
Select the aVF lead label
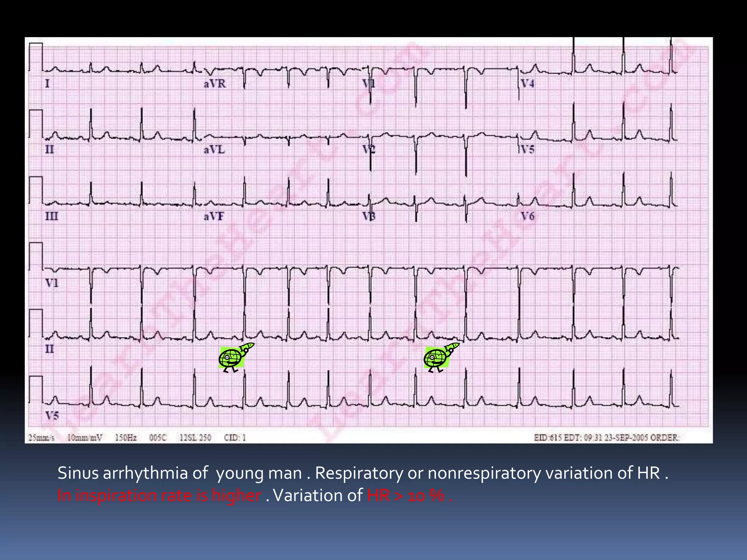pos(214,217)
